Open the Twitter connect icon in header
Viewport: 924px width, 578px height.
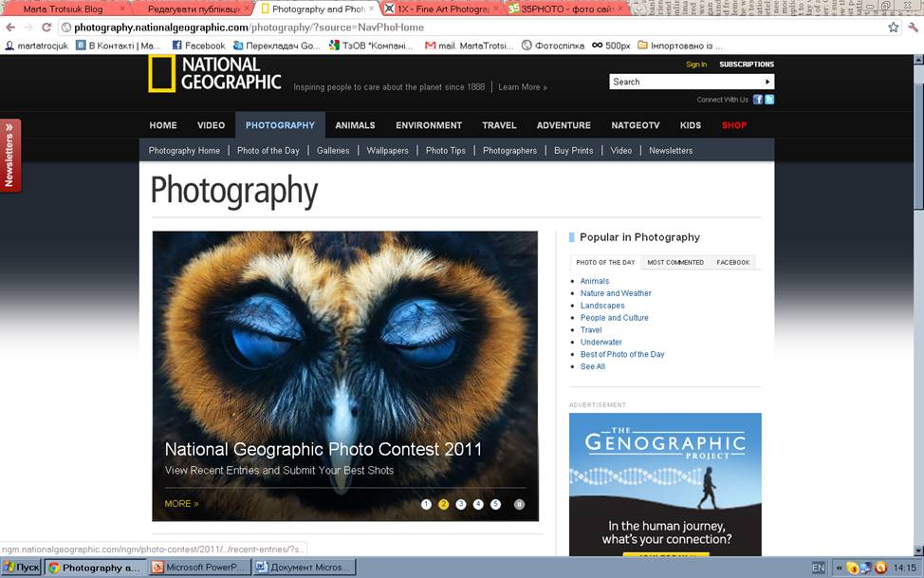click(x=769, y=100)
